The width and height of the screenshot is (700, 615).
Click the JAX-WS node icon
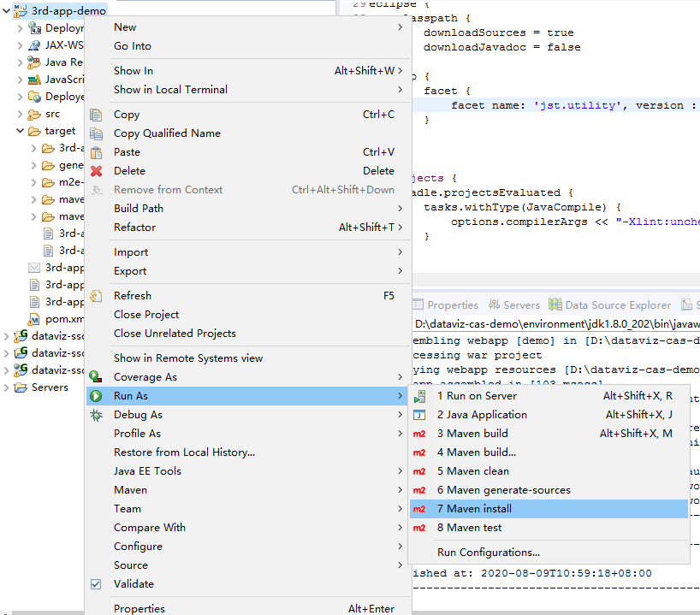click(34, 45)
